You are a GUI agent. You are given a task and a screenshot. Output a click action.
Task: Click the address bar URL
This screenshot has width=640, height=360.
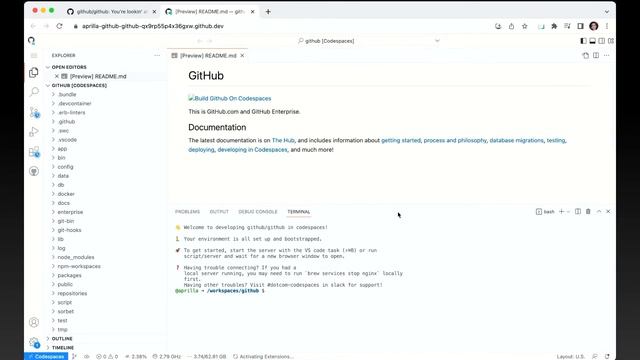pos(153,26)
